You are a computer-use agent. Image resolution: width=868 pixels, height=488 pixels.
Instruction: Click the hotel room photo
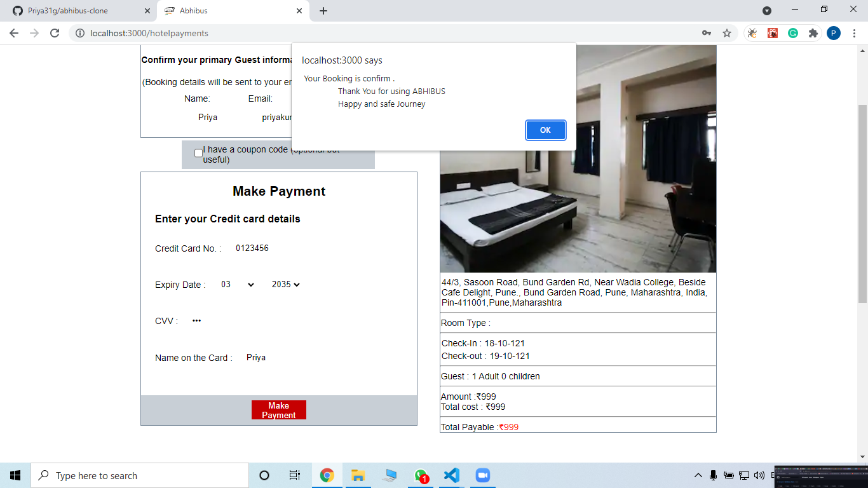pos(578,210)
